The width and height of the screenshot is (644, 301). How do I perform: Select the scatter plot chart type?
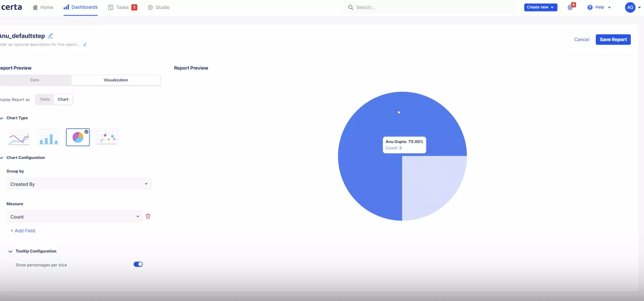[x=107, y=137]
